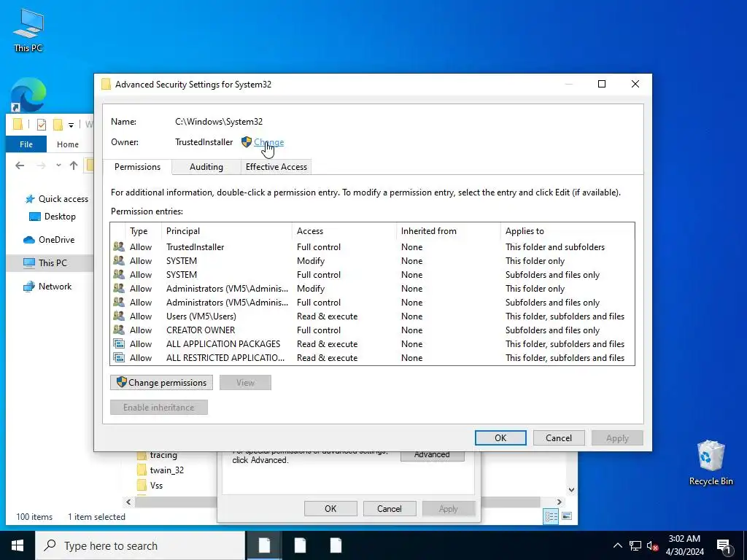Click the shield icon next to Change
Viewport: 747px width, 560px height.
247,142
